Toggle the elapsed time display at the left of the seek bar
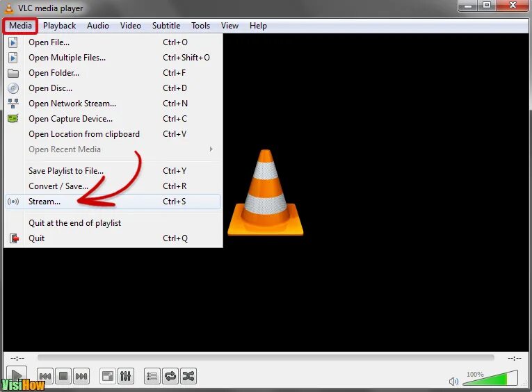This screenshot has width=532, height=392. [17, 358]
